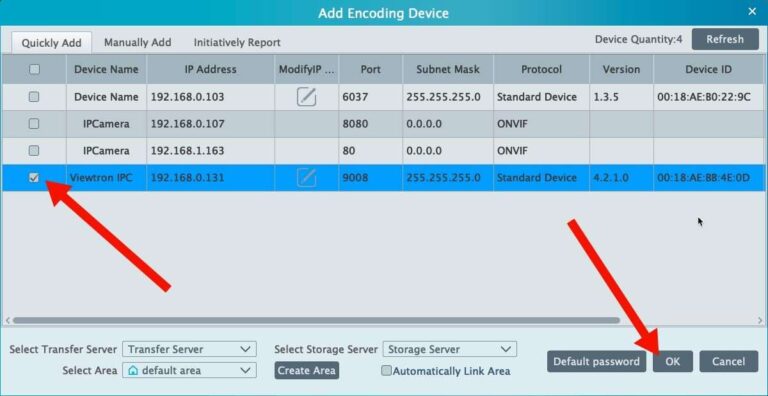Click the scrollbar left arrow

coord(7,321)
